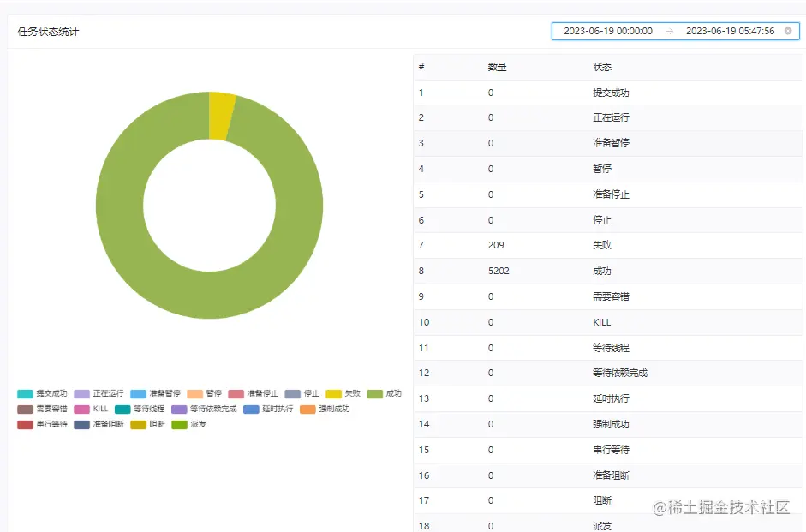
Task: Toggle 等待线程 legend item in chart
Action: [x=140, y=409]
